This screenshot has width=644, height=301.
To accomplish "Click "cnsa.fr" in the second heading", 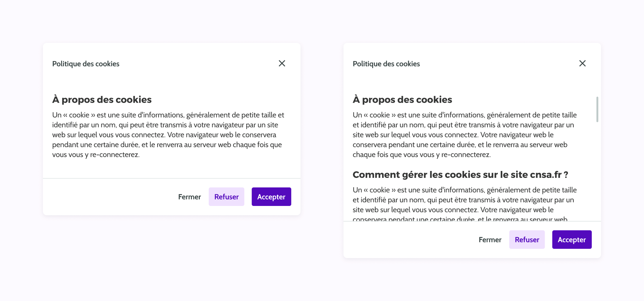I will (x=545, y=175).
